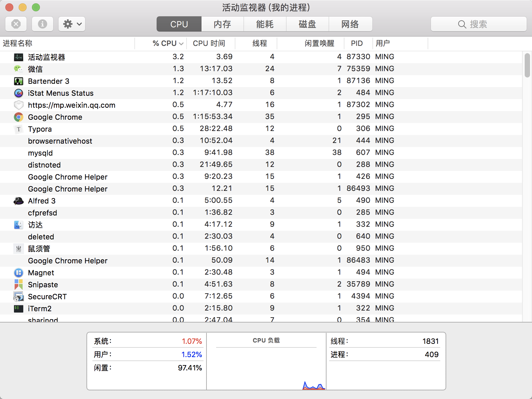Image resolution: width=532 pixels, height=399 pixels.
Task: Select the Typora process name
Action: click(40, 129)
